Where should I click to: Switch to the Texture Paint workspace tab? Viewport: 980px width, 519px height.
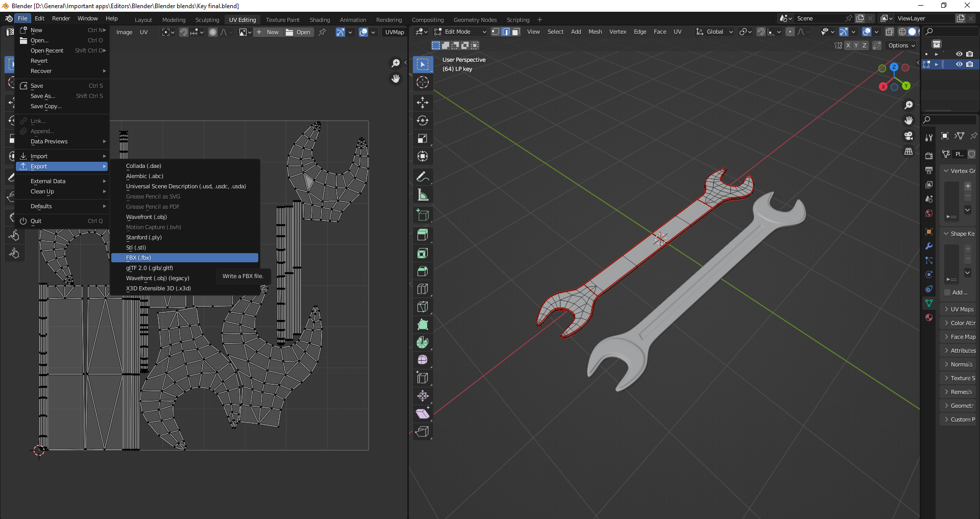[282, 20]
